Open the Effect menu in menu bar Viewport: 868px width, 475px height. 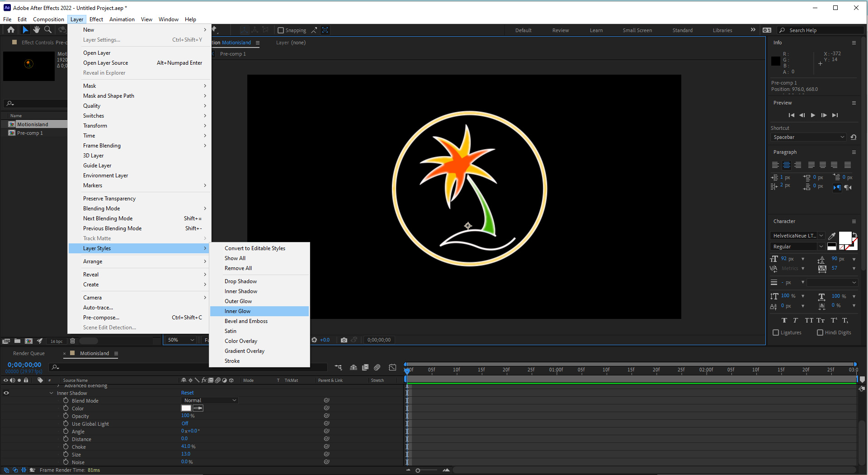click(96, 19)
